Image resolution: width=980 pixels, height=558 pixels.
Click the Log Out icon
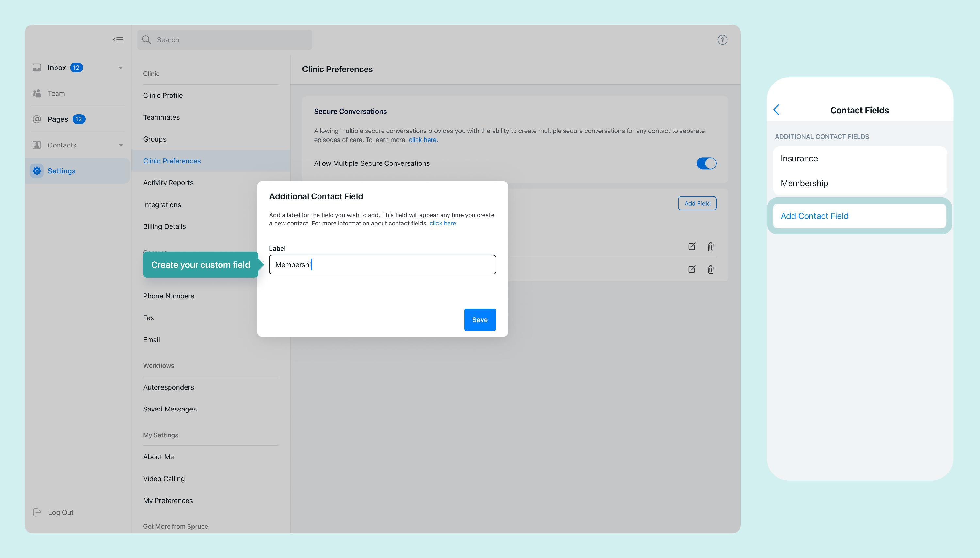click(x=37, y=512)
